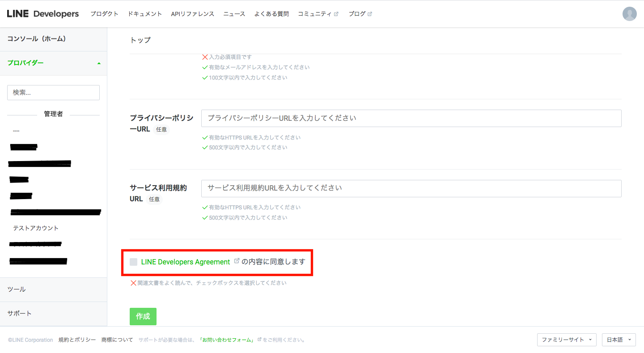The height and width of the screenshot is (353, 644).
Task: Open the ファミリーサイト dropdown
Action: [x=566, y=340]
